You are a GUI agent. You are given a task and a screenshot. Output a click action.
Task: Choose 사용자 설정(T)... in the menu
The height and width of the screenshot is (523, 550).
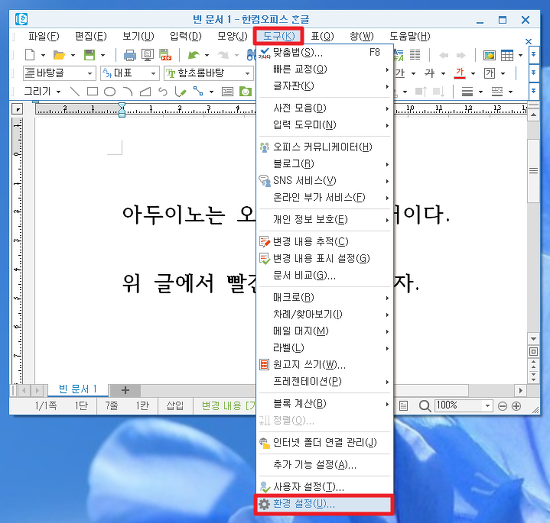tap(324, 487)
